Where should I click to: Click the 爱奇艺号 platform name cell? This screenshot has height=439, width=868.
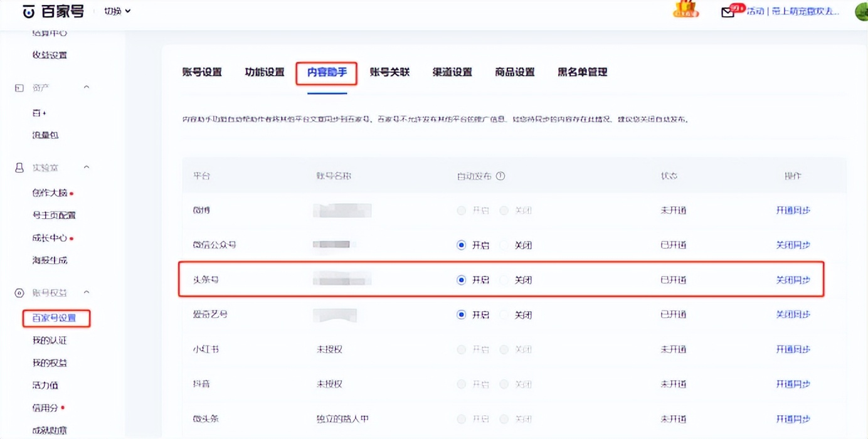click(x=210, y=315)
